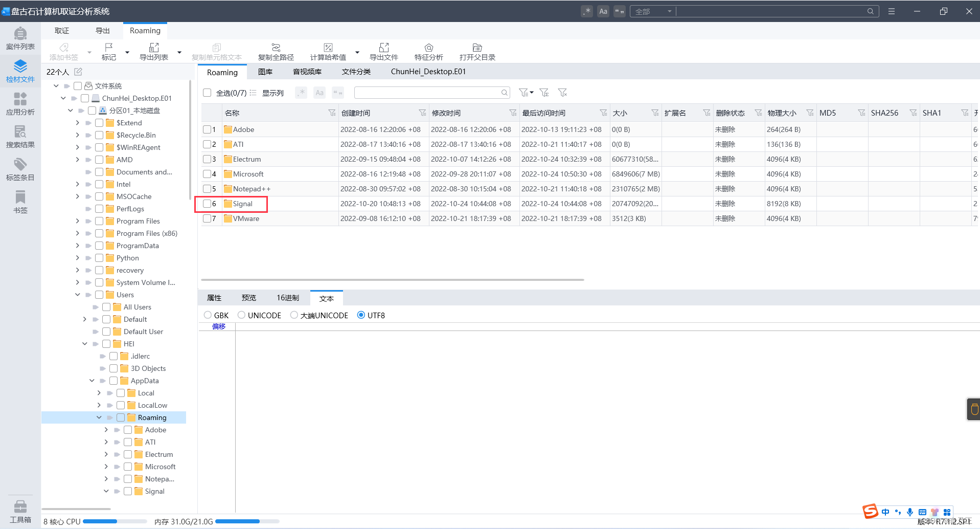The image size is (980, 529).
Task: Click the 导出列表 export list toolbar icon
Action: pyautogui.click(x=154, y=52)
